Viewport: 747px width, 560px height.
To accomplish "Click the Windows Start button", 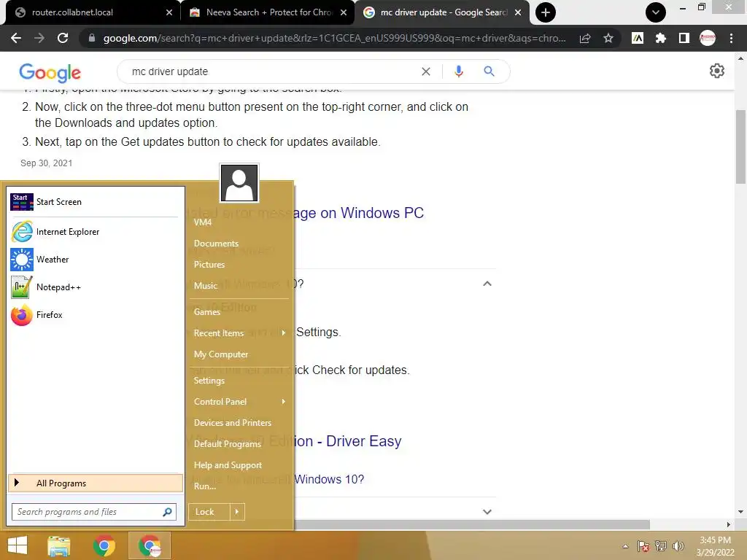I will (x=18, y=545).
